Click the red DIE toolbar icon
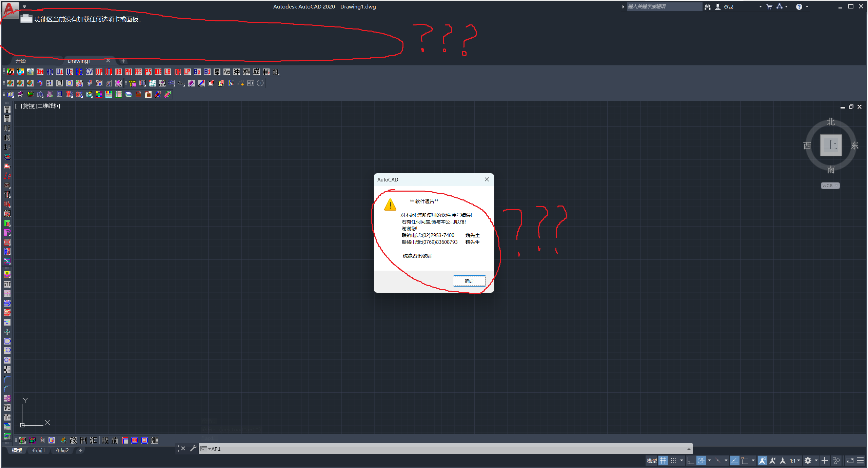The width and height of the screenshot is (868, 468). [x=158, y=72]
